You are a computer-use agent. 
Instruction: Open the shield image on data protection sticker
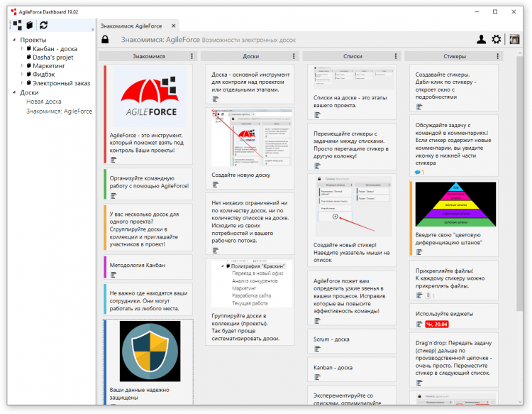[x=150, y=352]
